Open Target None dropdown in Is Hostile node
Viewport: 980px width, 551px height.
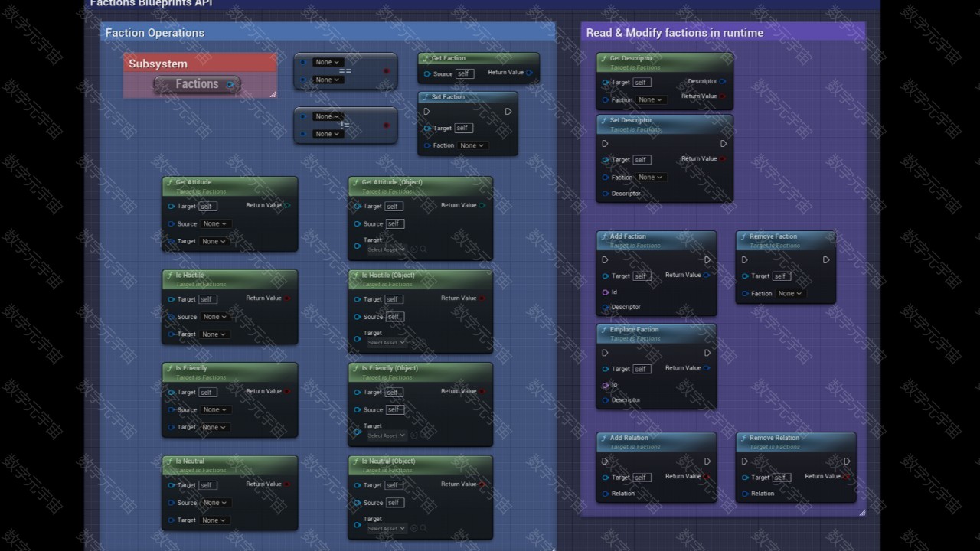[214, 334]
